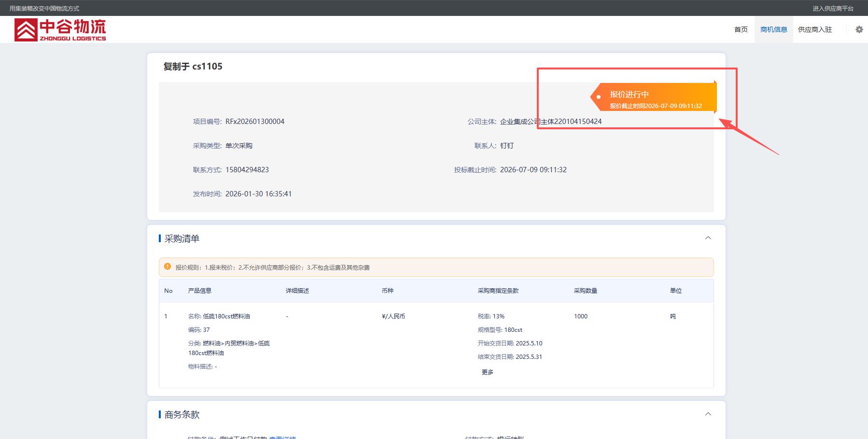This screenshot has width=868, height=439.
Task: Collapse the 采购清单 section chevron
Action: (x=708, y=238)
